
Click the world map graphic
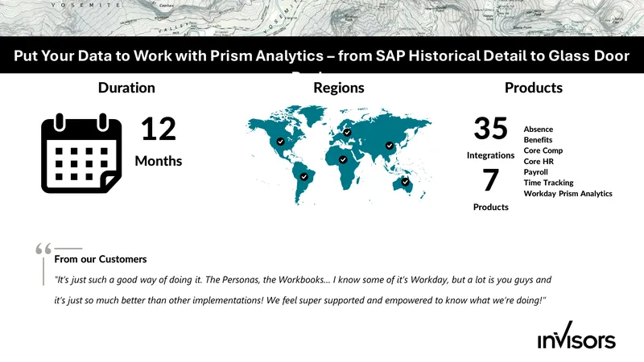(x=339, y=154)
